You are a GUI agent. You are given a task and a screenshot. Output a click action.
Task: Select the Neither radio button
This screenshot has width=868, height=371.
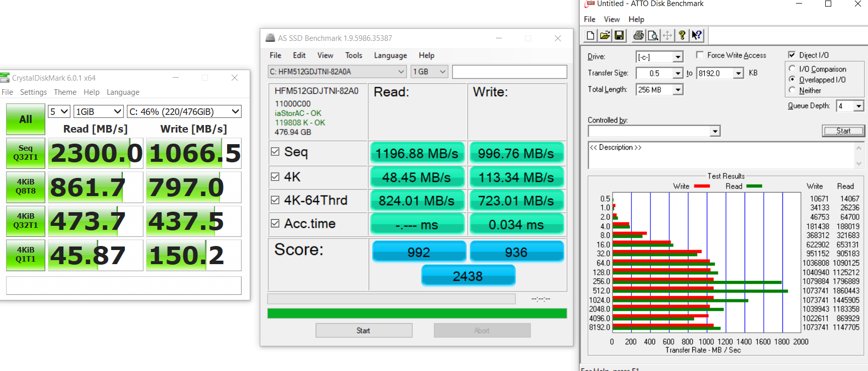(792, 90)
